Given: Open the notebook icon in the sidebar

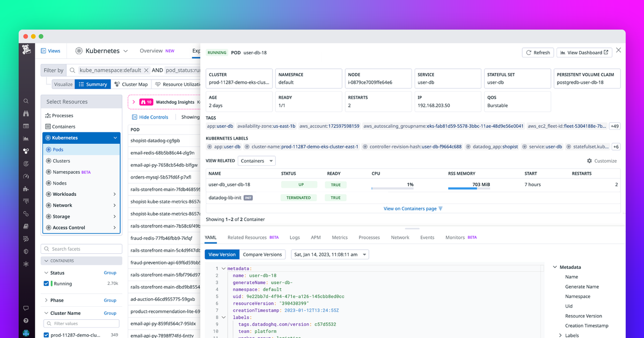Looking at the screenshot, I should tap(26, 226).
